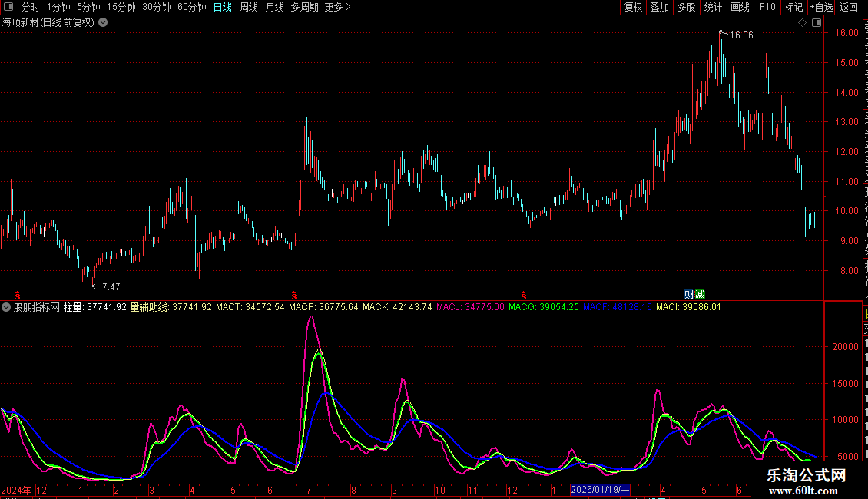
Task: Click the magenta MACJ 34775.00 value
Action: tap(471, 307)
